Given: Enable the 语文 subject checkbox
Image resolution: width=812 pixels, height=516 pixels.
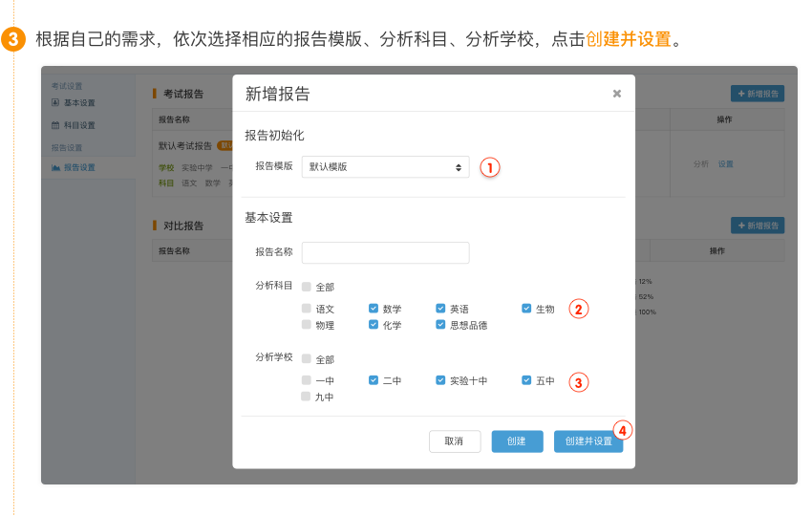Looking at the screenshot, I should click(307, 309).
